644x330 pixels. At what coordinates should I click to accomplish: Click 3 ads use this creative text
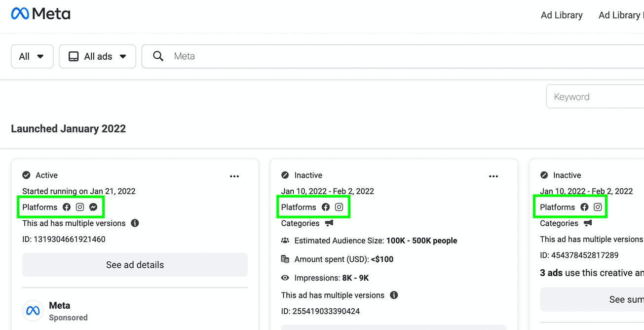592,273
